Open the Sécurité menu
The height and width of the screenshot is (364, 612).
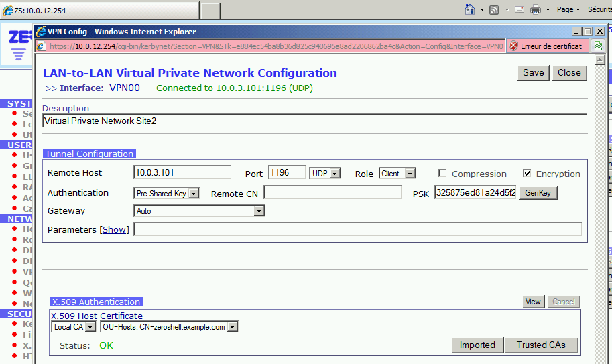(x=599, y=9)
